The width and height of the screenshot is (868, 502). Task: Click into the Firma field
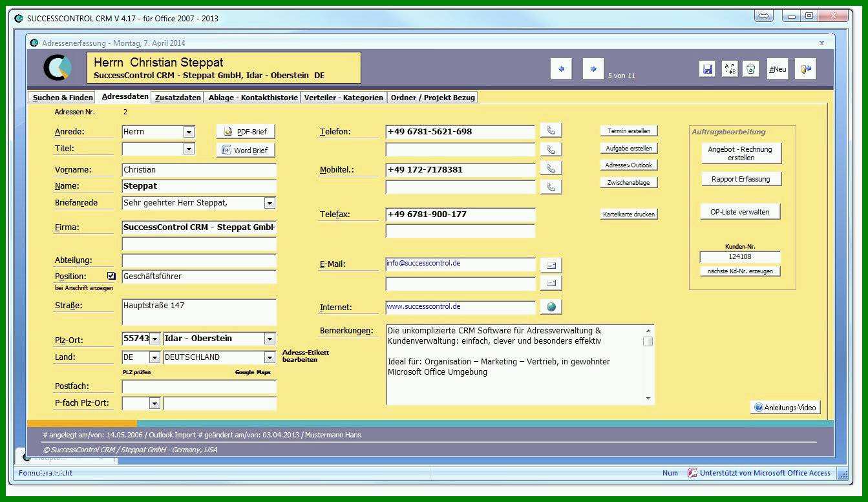pyautogui.click(x=199, y=227)
